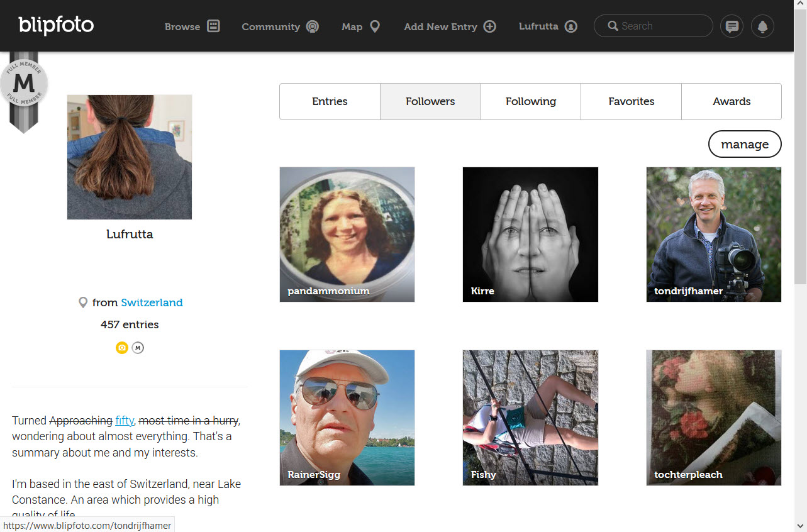Open the notifications bell icon
The width and height of the screenshot is (807, 532).
[x=762, y=26]
